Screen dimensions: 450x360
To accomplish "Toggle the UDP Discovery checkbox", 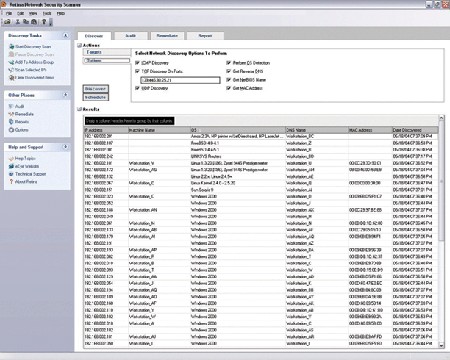I will 137,88.
